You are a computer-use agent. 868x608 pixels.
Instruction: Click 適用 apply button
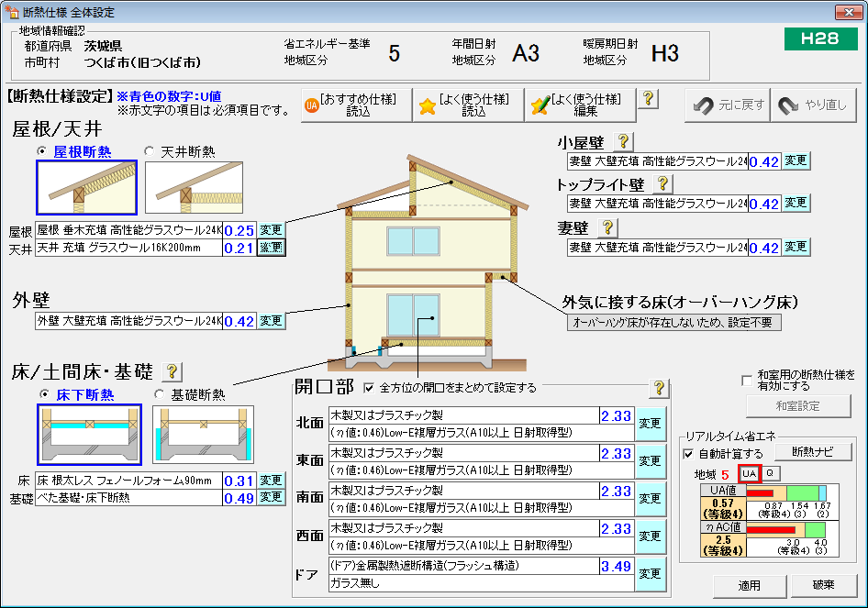tap(750, 586)
